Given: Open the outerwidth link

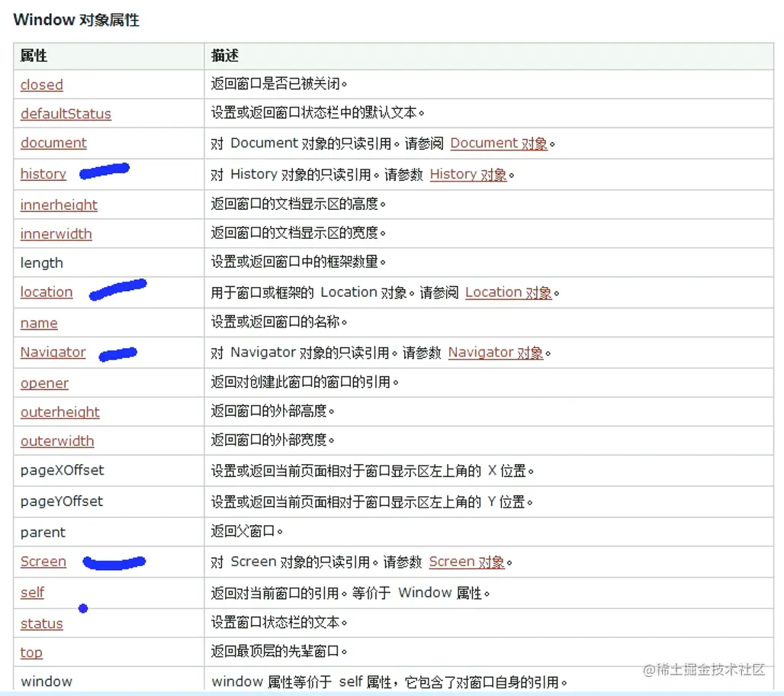Looking at the screenshot, I should 56,441.
